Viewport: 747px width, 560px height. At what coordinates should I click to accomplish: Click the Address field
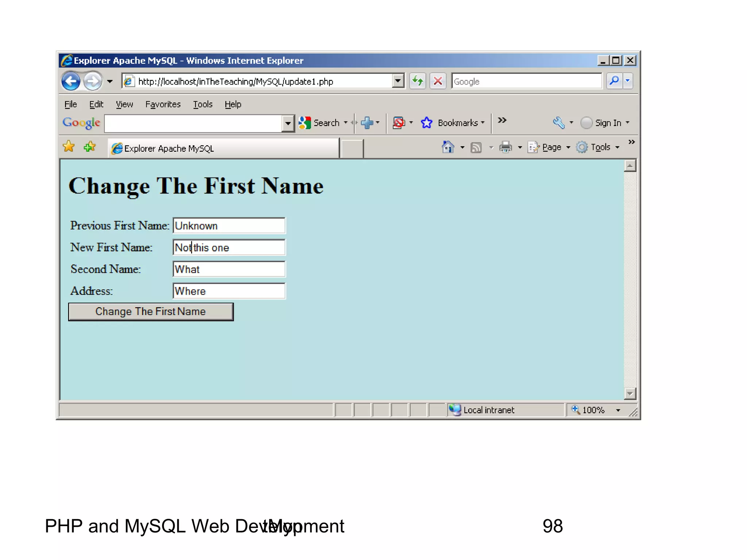click(229, 291)
